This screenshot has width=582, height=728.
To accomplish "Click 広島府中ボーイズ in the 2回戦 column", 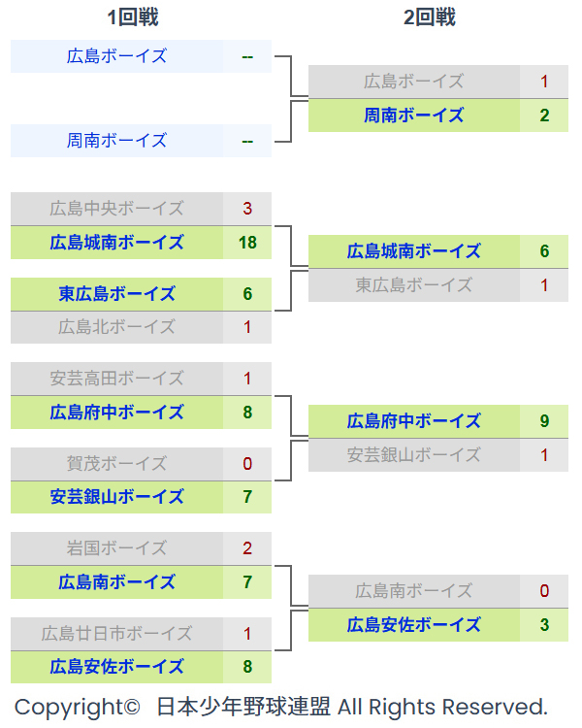I will (414, 421).
